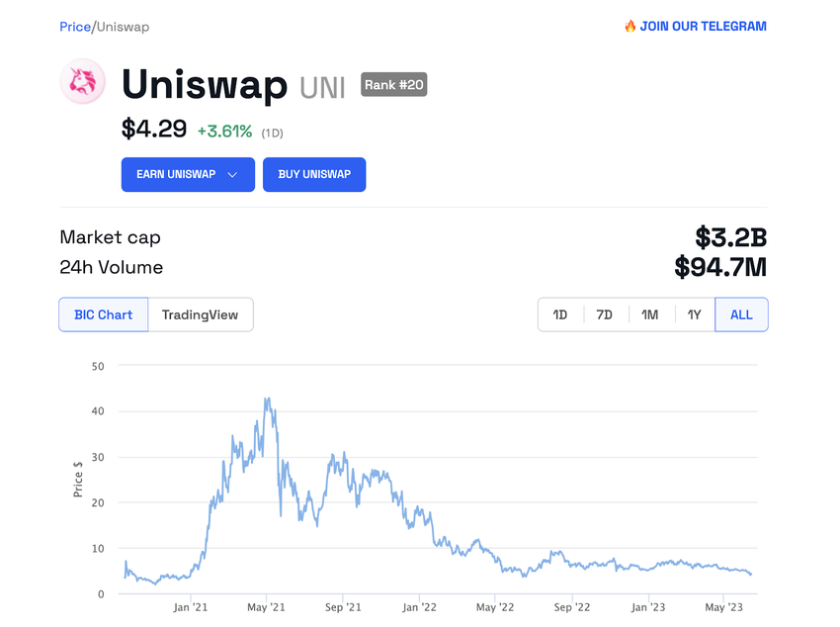Switch to the TradingView chart tab
This screenshot has height=627, width=840.
[201, 314]
